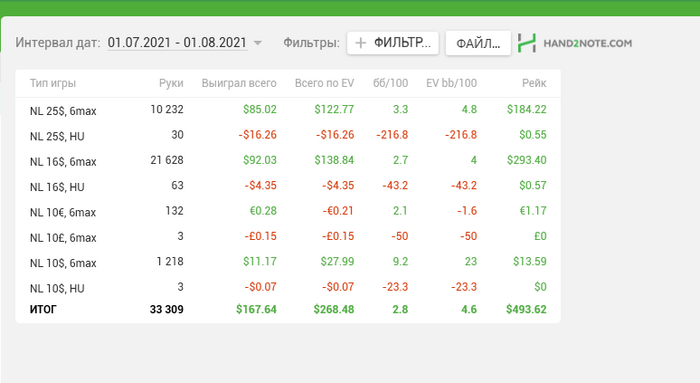
Task: Click the ИТОГ total row label
Action: tap(43, 309)
